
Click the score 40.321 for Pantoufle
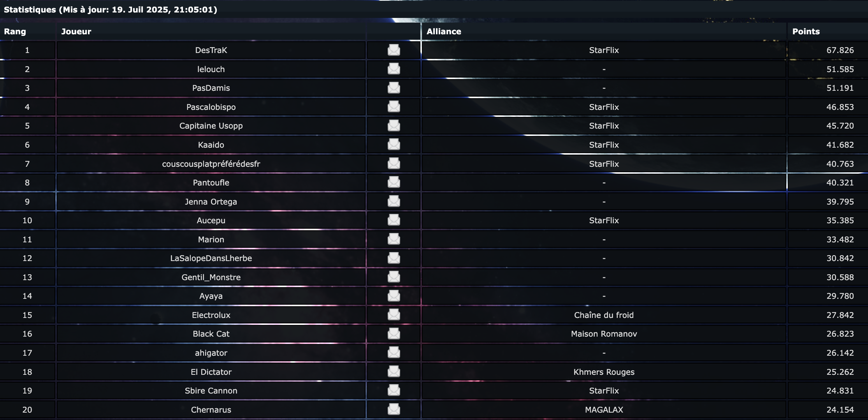click(840, 183)
